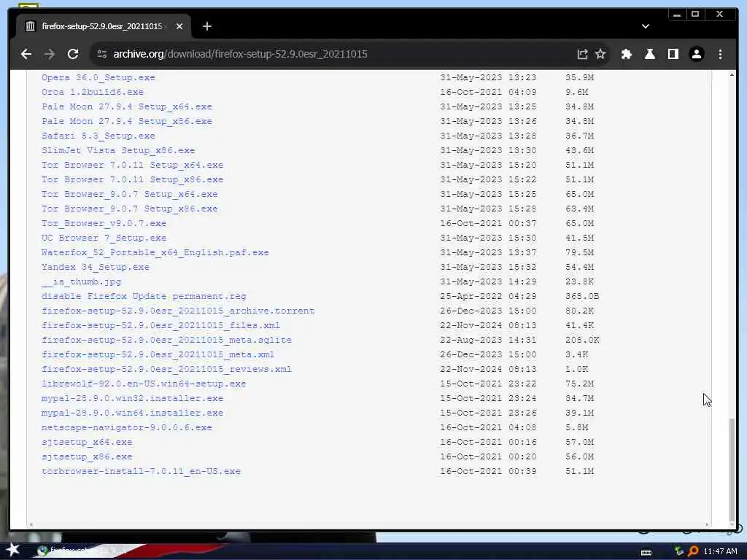Click the vertical scrollbar thumb

pyautogui.click(x=732, y=469)
